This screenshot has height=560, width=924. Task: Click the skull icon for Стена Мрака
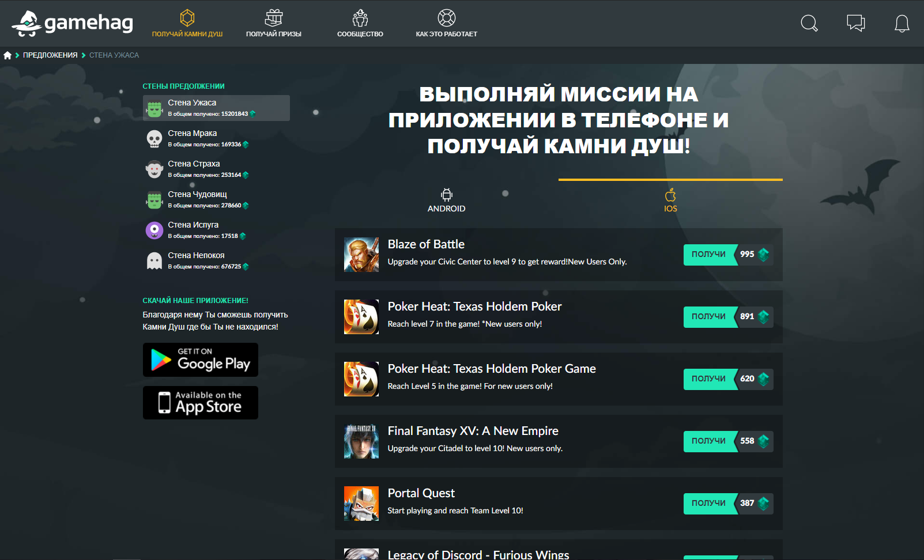154,139
